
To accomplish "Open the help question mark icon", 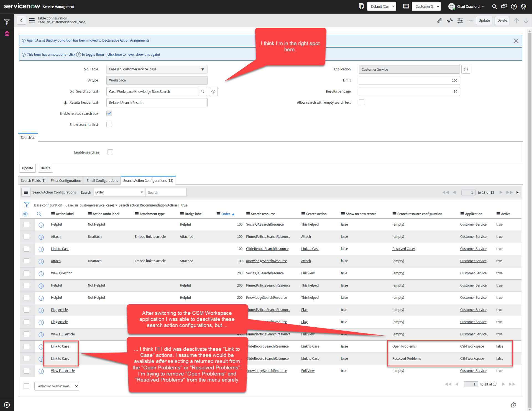I will click(x=514, y=6).
